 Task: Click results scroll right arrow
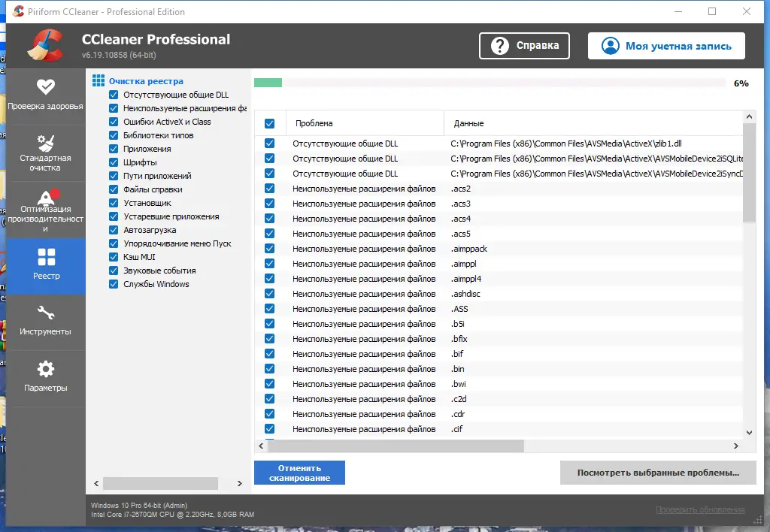tap(735, 446)
